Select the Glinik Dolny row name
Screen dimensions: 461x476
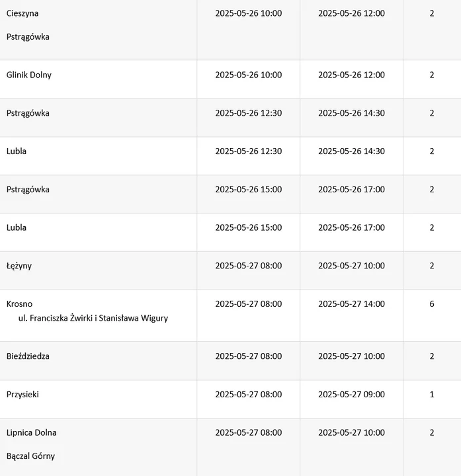[x=29, y=75]
